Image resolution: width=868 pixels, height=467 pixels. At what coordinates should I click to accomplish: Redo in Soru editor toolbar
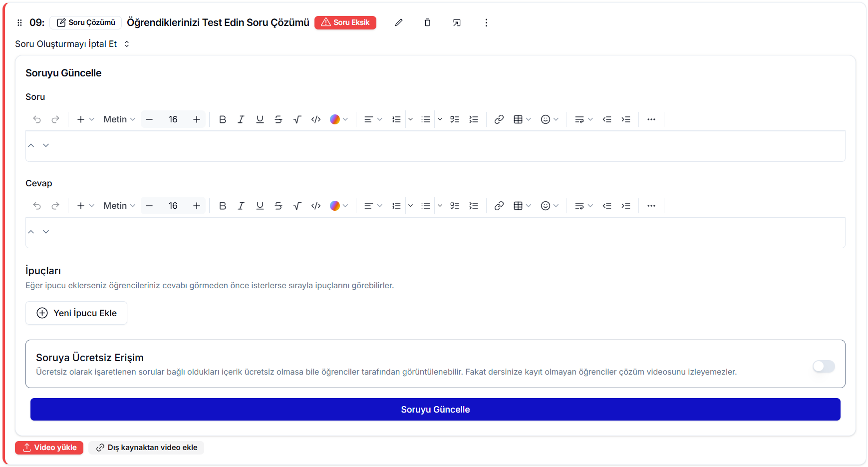pos(55,119)
